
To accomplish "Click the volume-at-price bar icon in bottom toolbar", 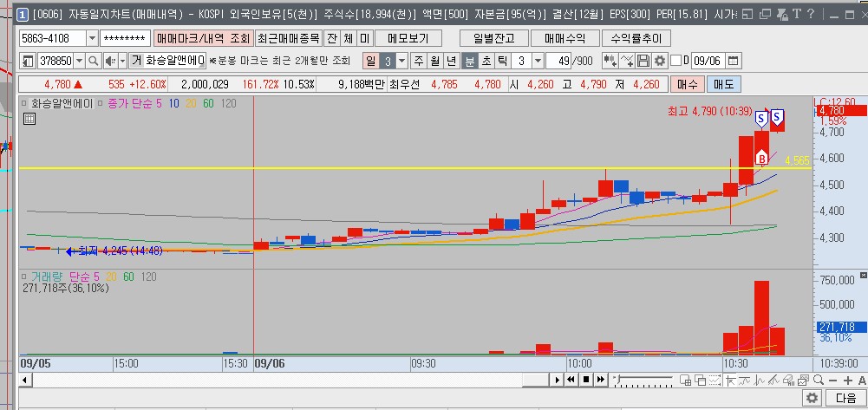I will 789,381.
